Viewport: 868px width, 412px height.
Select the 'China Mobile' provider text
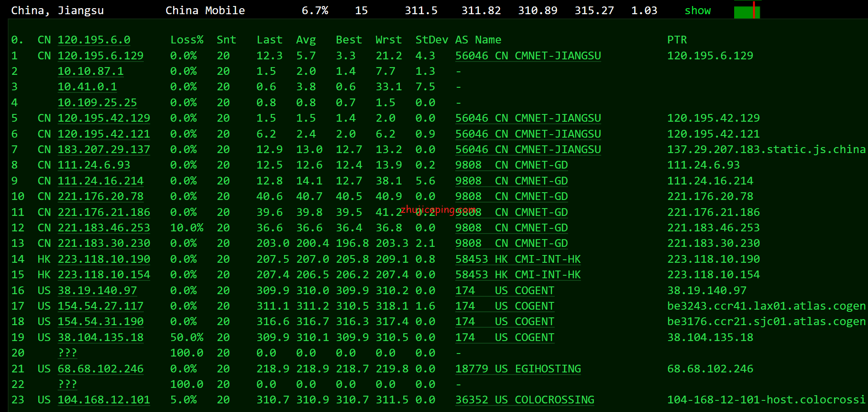205,11
